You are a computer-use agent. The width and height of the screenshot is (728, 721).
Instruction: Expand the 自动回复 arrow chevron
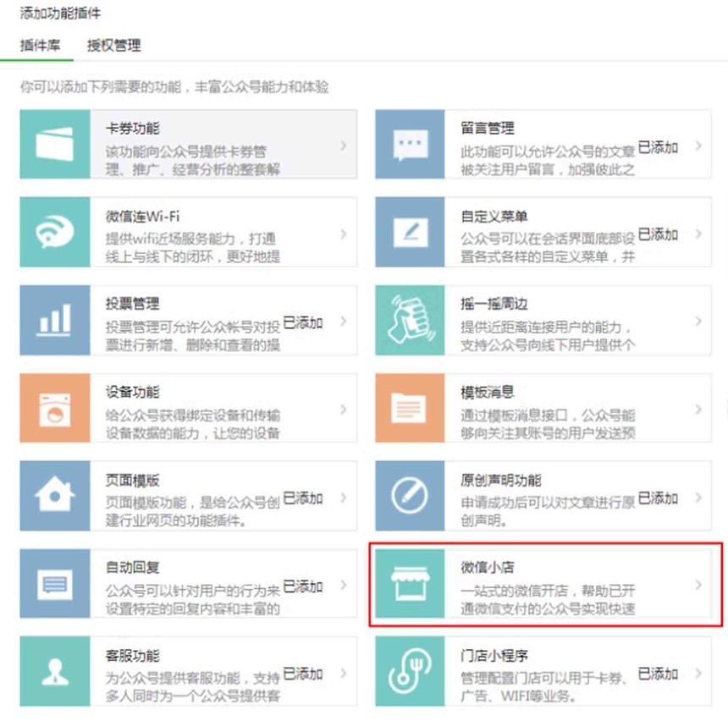pyautogui.click(x=344, y=585)
